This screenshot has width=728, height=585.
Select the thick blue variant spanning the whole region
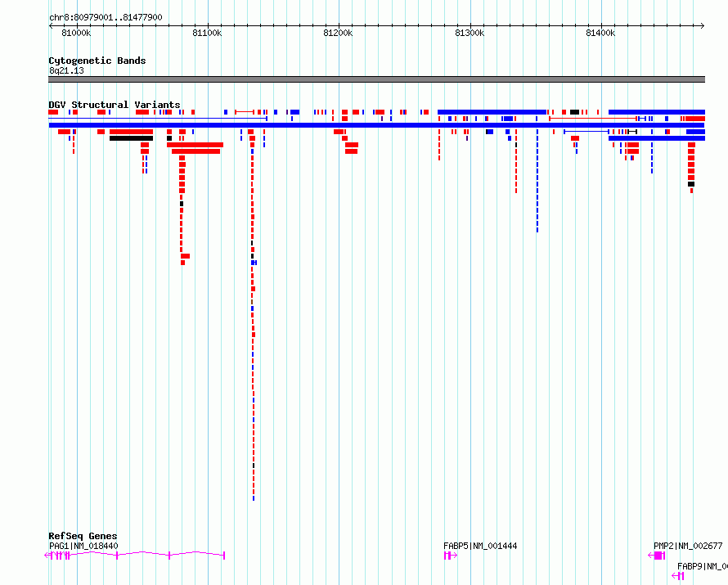(376, 125)
